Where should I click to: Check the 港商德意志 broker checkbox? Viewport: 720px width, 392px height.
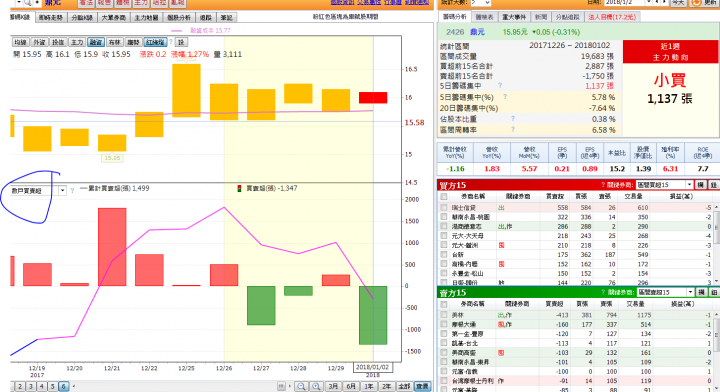click(444, 226)
